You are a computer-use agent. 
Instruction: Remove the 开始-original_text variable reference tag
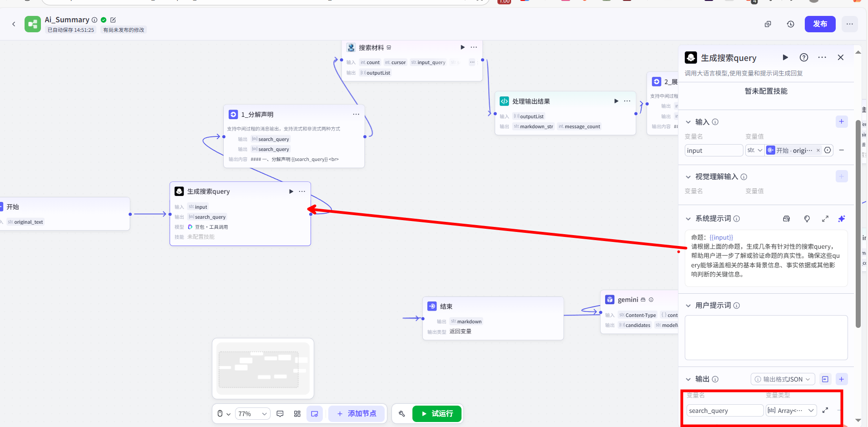click(818, 151)
